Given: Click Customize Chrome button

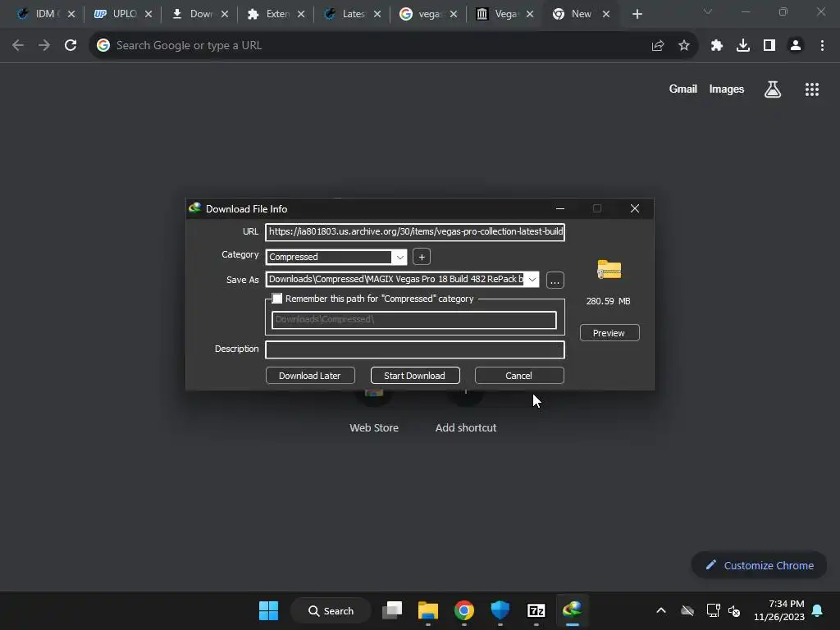Looking at the screenshot, I should coord(759,565).
